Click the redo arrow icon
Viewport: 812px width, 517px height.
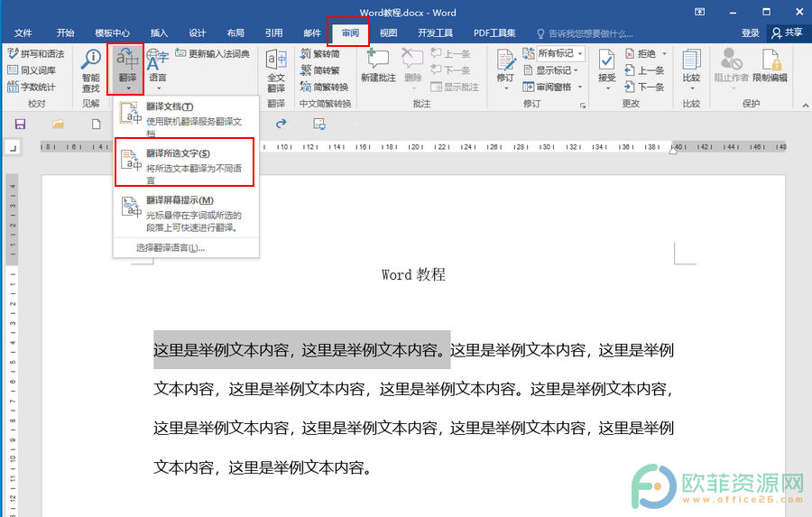[281, 124]
